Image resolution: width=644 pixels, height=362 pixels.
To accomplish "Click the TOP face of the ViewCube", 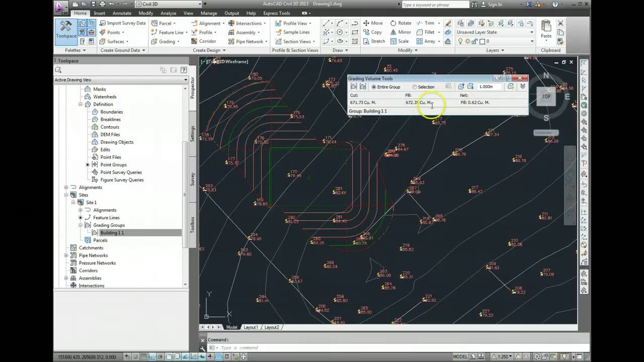I will click(x=546, y=96).
